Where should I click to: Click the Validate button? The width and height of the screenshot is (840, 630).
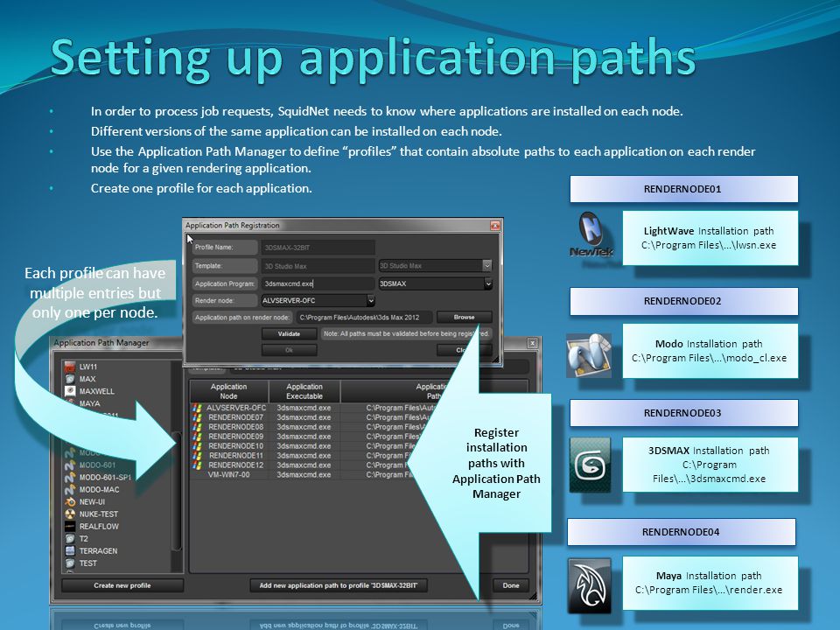pyautogui.click(x=289, y=333)
